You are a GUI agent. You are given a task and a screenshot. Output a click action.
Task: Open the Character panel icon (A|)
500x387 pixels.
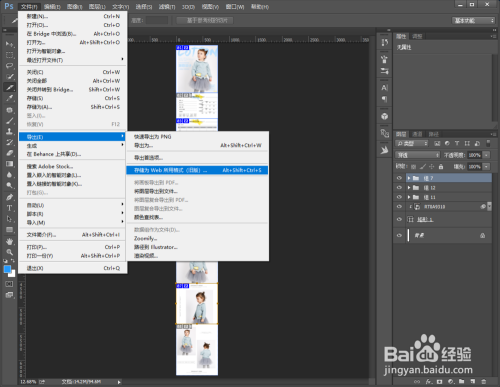coord(385,88)
